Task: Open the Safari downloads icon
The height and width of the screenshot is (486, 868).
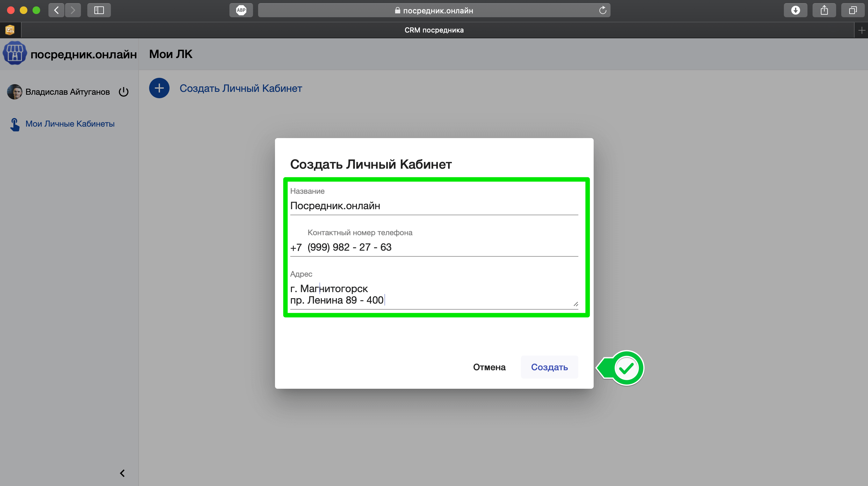Action: tap(795, 10)
